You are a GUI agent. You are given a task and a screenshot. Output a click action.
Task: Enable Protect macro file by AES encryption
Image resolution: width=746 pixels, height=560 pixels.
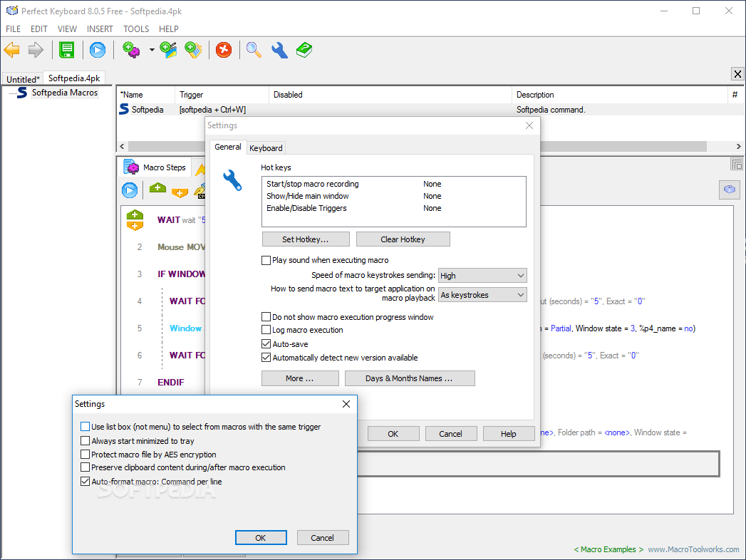point(86,454)
